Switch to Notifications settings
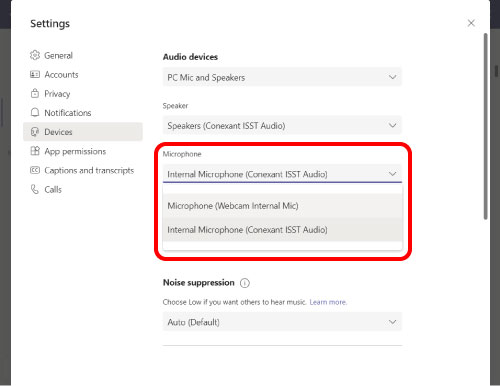Viewport: 500px width, 386px height. tap(83, 113)
